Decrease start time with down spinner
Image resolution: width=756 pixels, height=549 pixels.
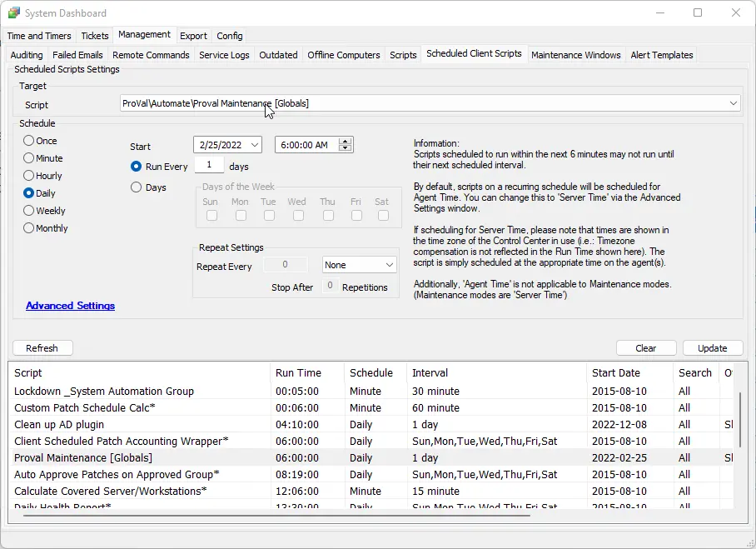[x=345, y=147]
